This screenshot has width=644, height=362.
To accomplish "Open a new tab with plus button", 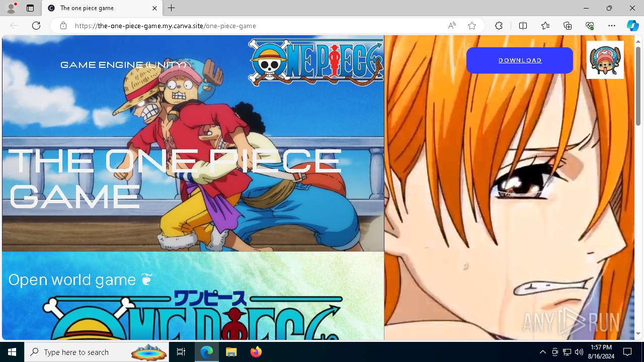I will (172, 8).
